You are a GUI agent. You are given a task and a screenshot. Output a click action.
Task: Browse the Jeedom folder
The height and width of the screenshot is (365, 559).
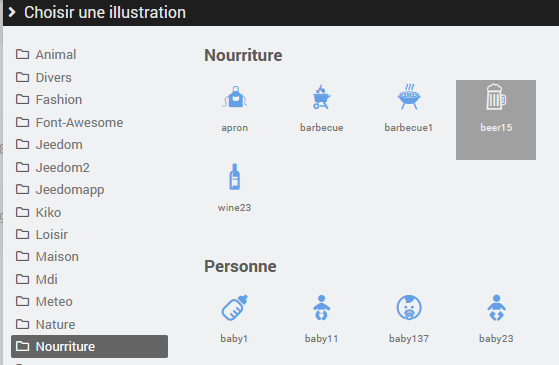point(49,145)
